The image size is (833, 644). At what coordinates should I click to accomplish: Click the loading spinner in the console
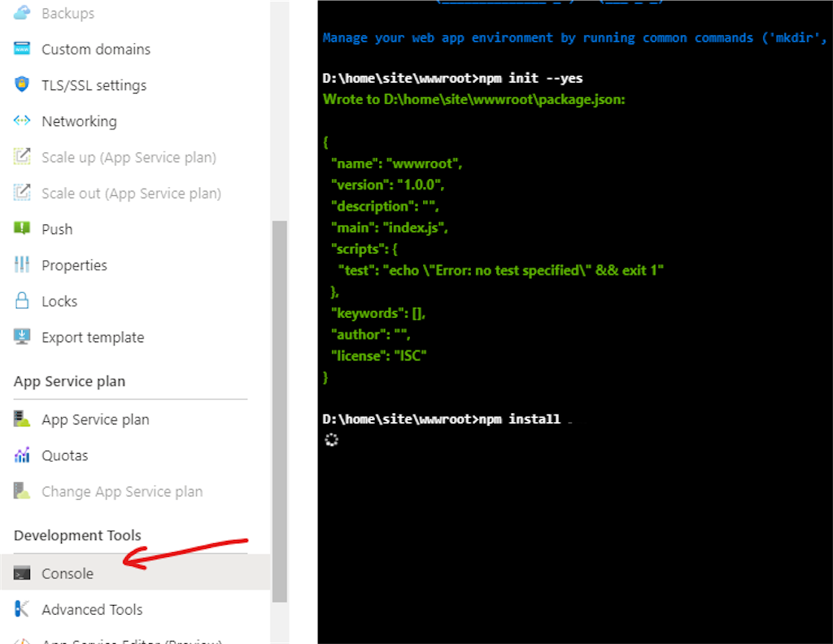332,440
